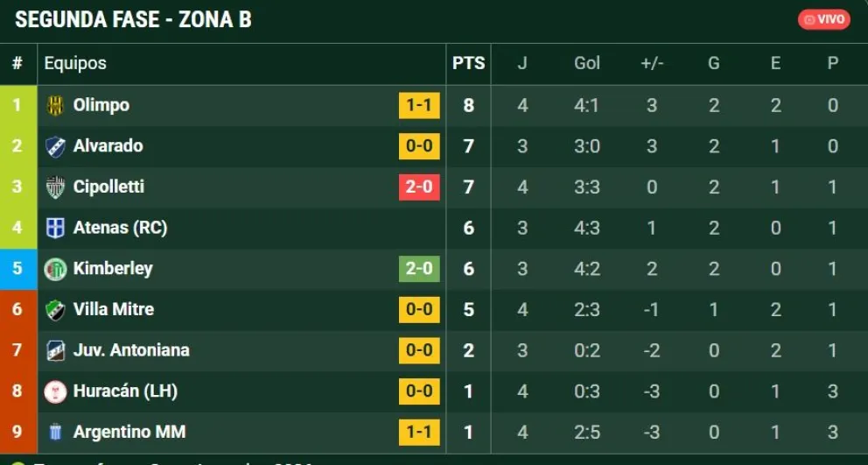Viewport: 868px width, 465px height.
Task: Click the Kimberley round green crest
Action: coord(55,269)
